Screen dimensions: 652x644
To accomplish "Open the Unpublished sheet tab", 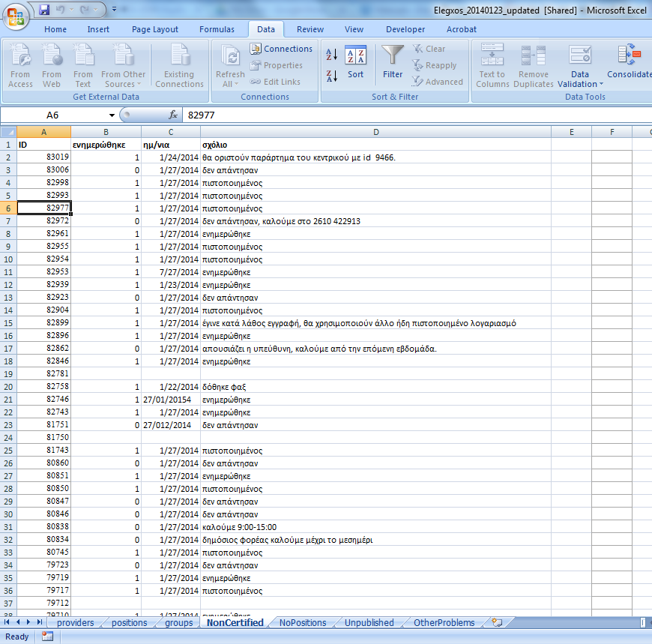I will (369, 623).
